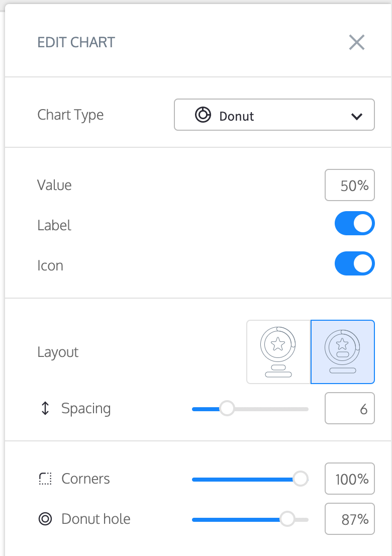This screenshot has width=392, height=556.
Task: Click the Donut chart type icon
Action: (x=203, y=115)
